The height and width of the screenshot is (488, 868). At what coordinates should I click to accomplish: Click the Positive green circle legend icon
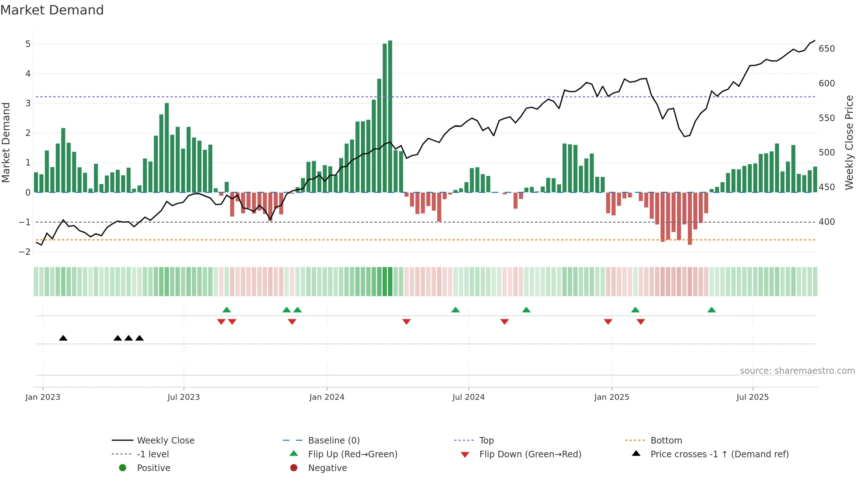click(123, 468)
